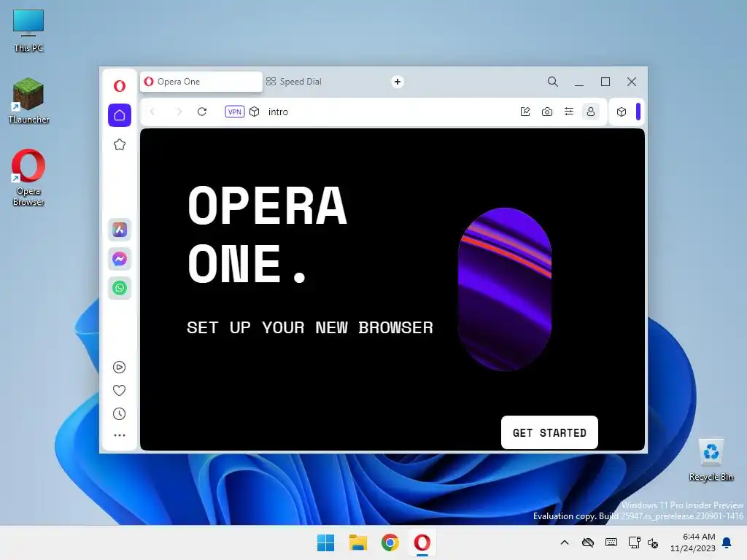Open Messenger in the sidebar
Screen dimensions: 747x560
pos(120,259)
